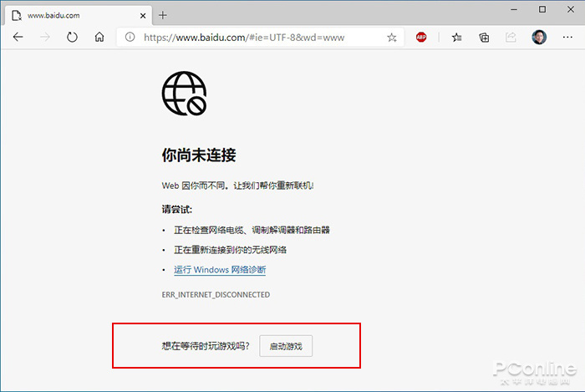Screen dimensions: 585x392
Task: Open the user profile avatar
Action: point(539,37)
